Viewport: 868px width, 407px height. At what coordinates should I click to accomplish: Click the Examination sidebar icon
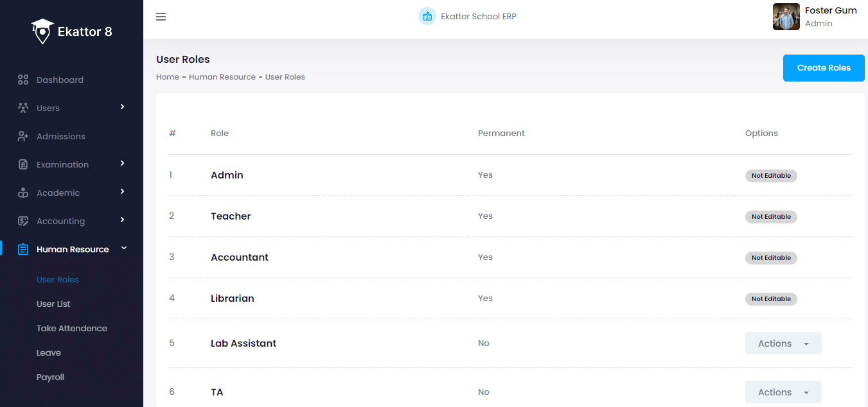tap(23, 165)
